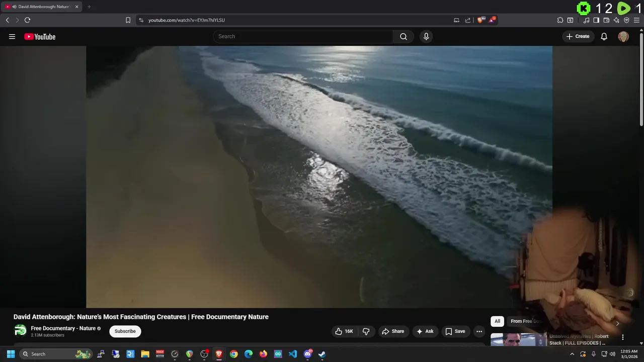Click the Share button under the video
This screenshot has width=644, height=362.
click(393, 331)
